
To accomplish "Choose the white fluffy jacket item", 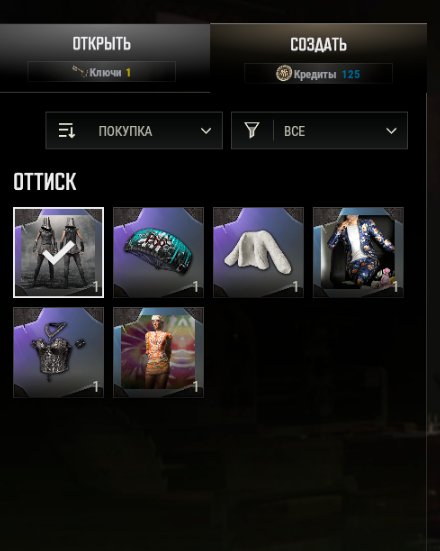I will click(258, 252).
